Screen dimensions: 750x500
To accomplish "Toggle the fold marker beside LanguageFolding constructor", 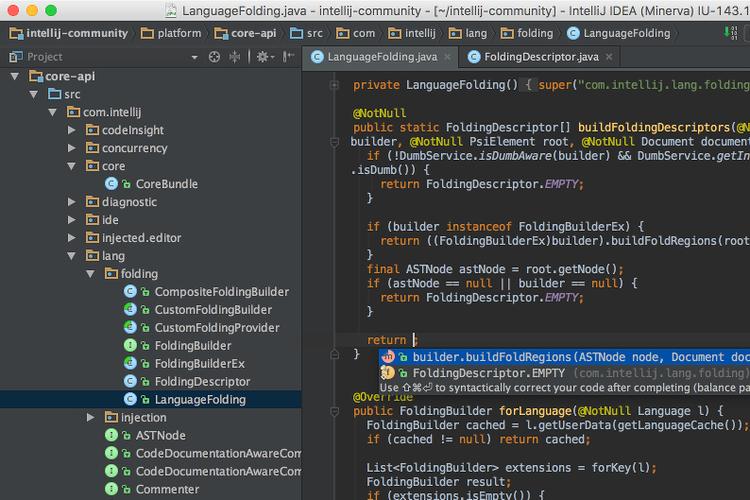I will tap(334, 85).
